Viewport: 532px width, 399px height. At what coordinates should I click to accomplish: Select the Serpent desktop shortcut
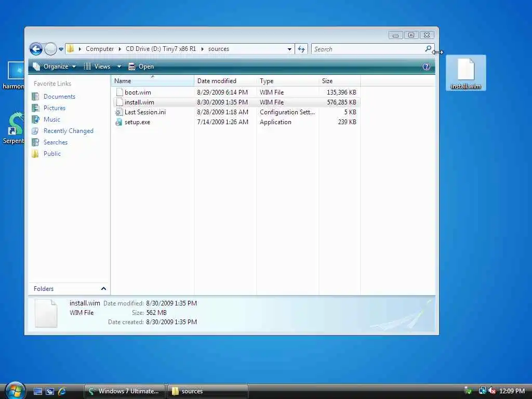pyautogui.click(x=14, y=128)
